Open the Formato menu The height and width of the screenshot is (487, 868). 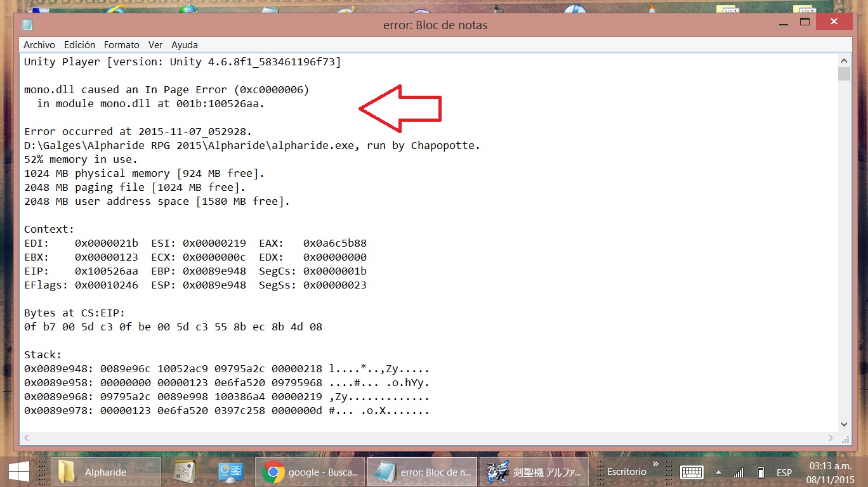[x=122, y=45]
